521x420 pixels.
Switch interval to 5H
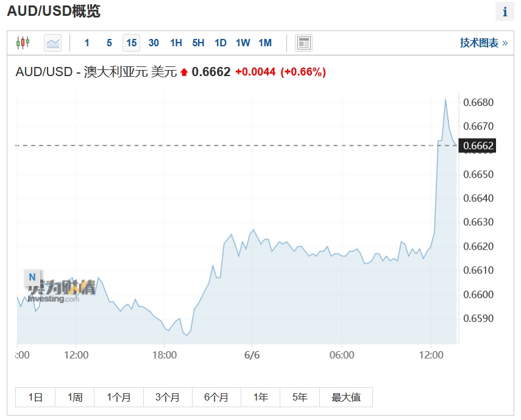(x=198, y=43)
